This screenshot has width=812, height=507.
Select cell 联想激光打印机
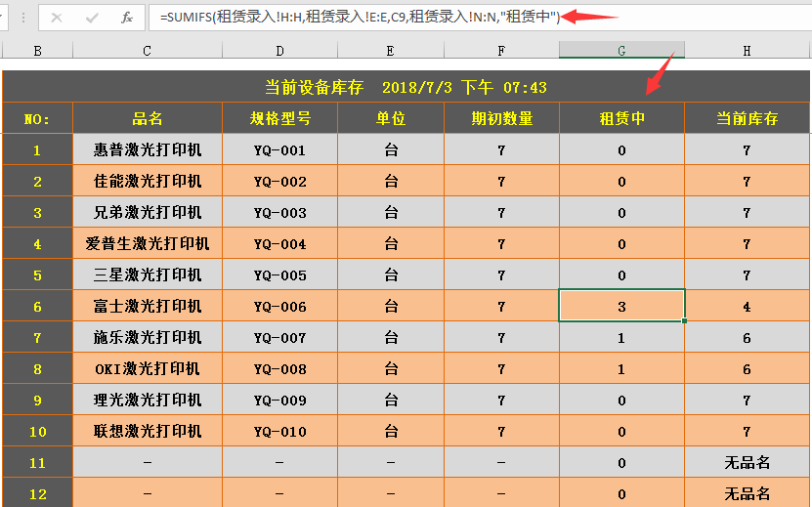[x=148, y=431]
